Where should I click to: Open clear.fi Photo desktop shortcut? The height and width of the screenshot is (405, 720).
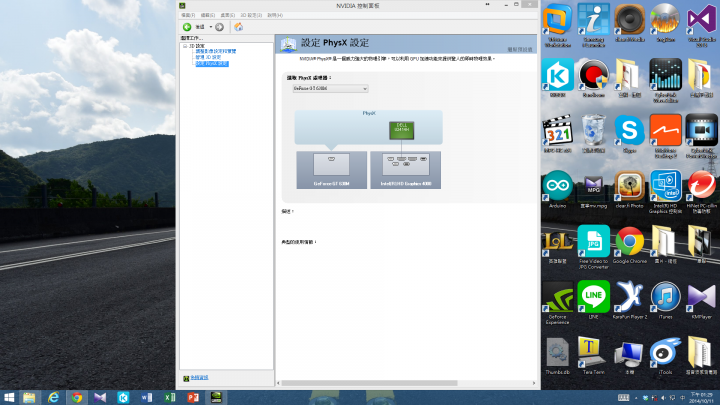pos(630,189)
